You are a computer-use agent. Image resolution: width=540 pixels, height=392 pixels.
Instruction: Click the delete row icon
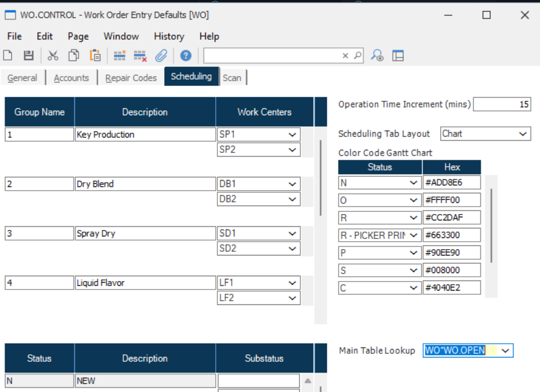(140, 55)
